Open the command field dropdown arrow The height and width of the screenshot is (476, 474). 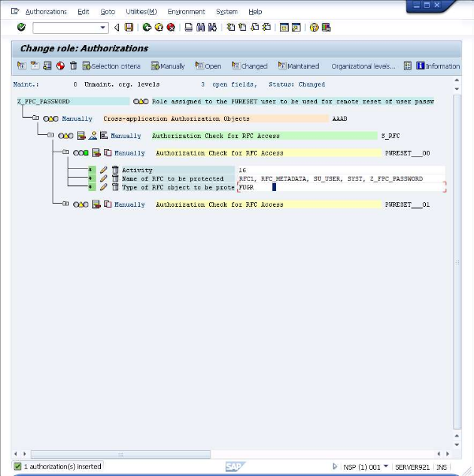point(103,28)
